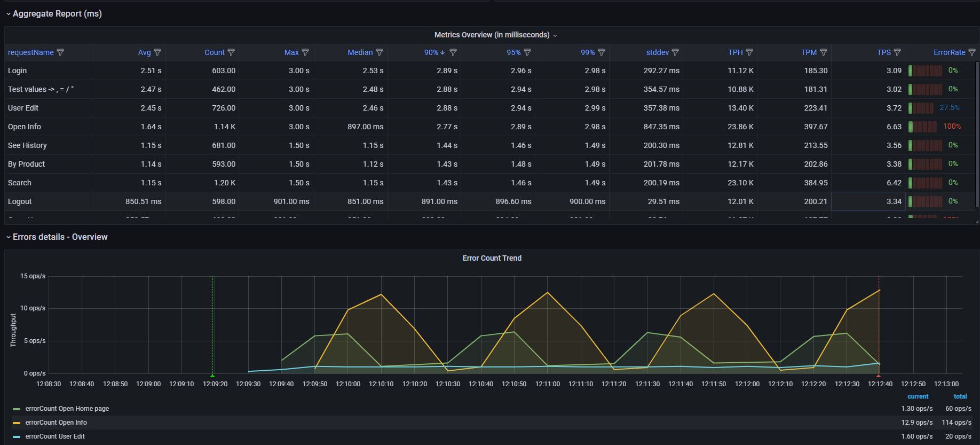Open filter icon for Count column

coord(231,52)
